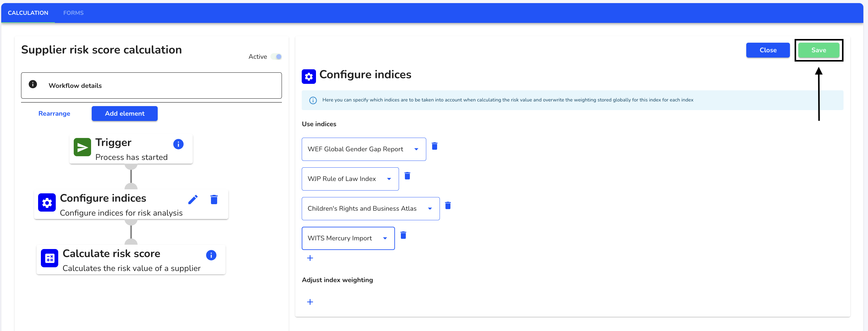Remove the WITS Mercury Import index

[403, 235]
